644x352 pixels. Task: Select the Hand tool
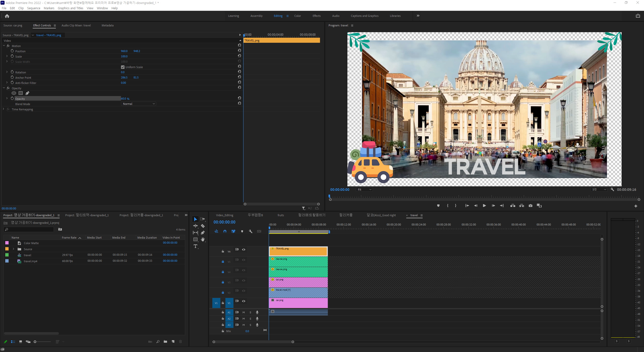203,239
